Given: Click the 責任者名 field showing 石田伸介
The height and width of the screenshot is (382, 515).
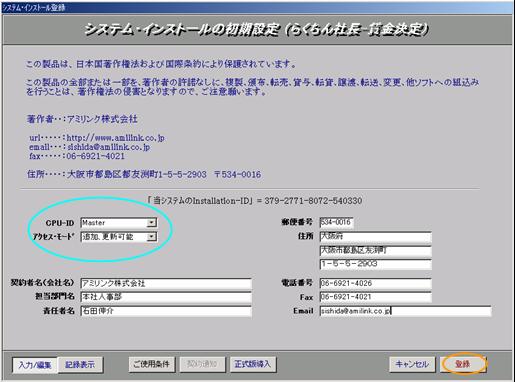Looking at the screenshot, I should point(166,311).
